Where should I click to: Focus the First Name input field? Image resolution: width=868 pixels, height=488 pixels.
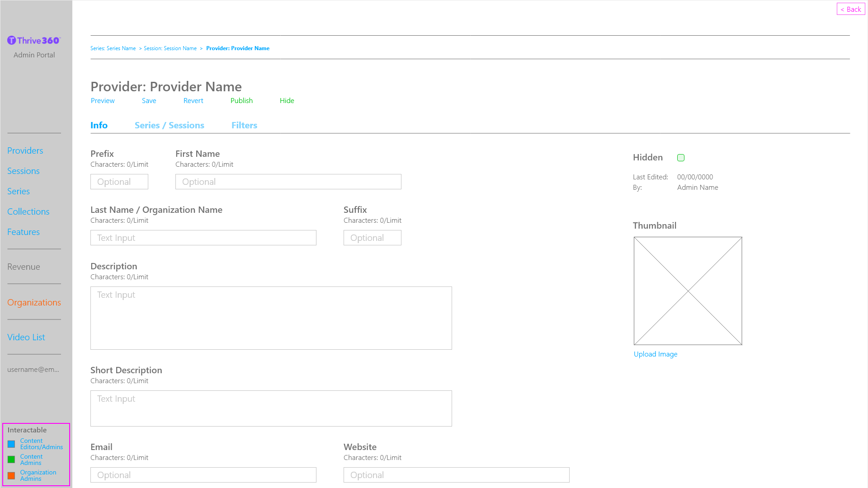pos(288,182)
